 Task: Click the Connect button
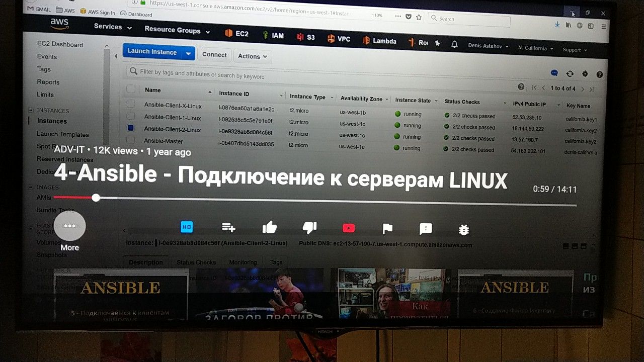click(214, 55)
